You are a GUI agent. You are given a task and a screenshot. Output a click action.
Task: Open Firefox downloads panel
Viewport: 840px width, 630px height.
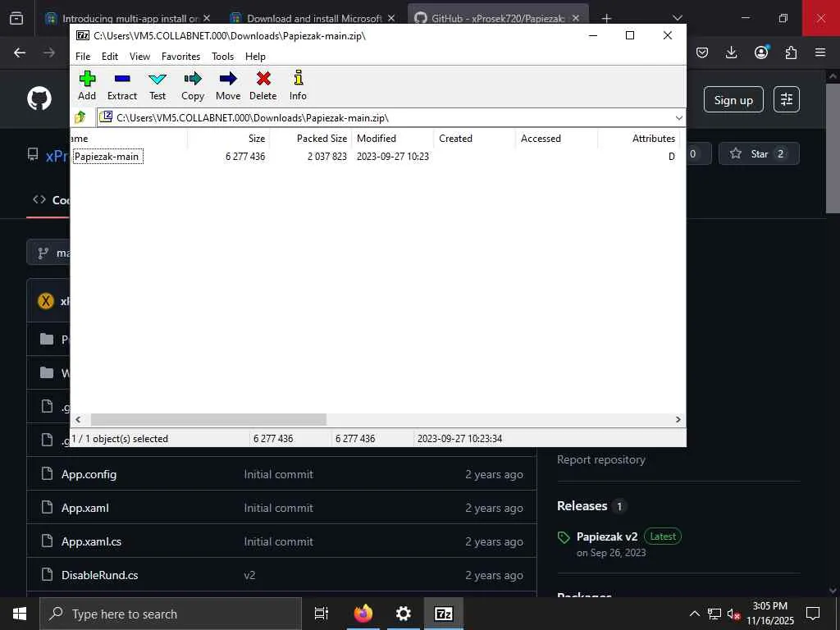pyautogui.click(x=731, y=52)
